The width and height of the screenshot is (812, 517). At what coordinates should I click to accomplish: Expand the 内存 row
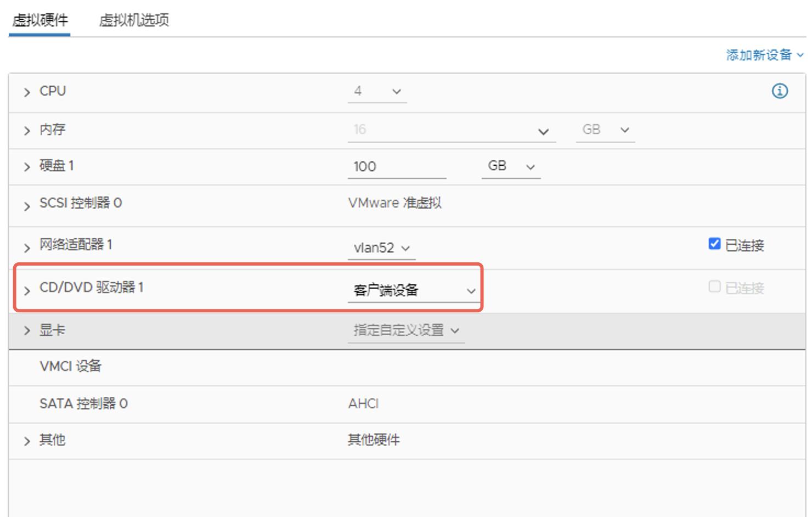(27, 131)
